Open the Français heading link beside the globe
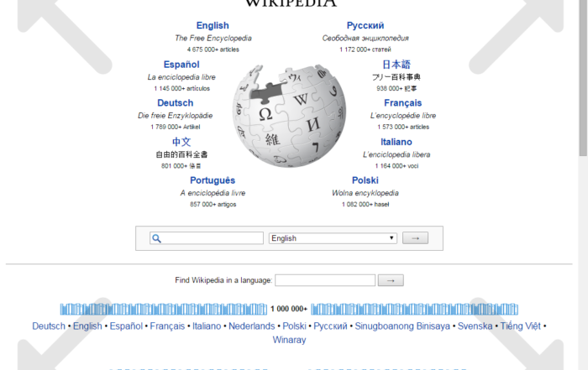Viewport: 588px width, 370px height. pos(402,103)
